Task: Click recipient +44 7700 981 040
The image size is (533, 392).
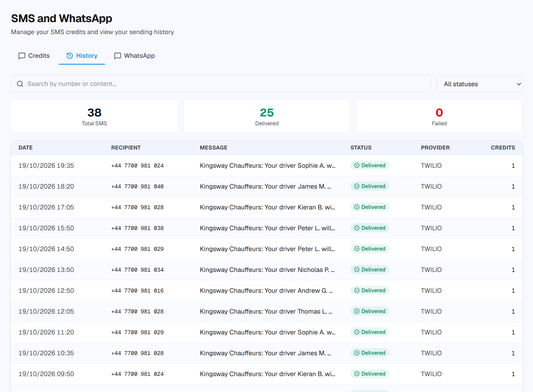Action: 137,186
